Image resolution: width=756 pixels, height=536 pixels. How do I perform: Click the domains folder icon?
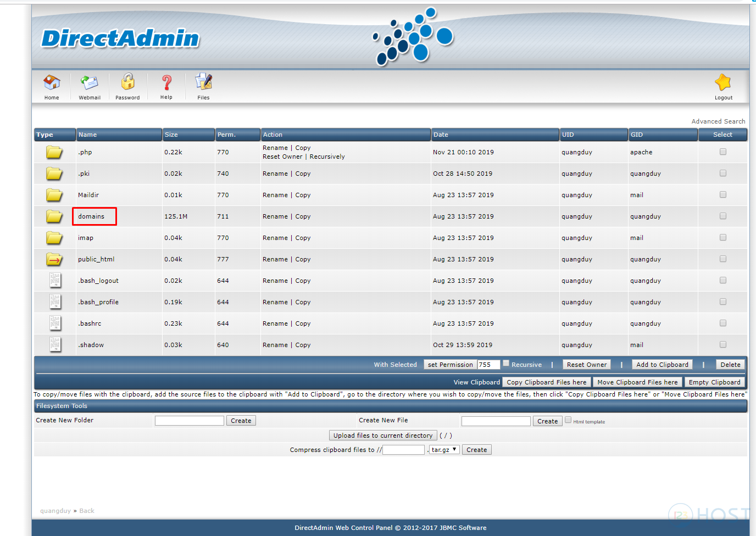click(x=54, y=216)
